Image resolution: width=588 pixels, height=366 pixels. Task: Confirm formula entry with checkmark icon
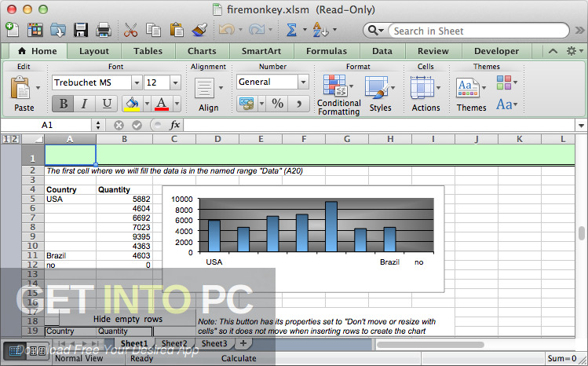pos(137,125)
